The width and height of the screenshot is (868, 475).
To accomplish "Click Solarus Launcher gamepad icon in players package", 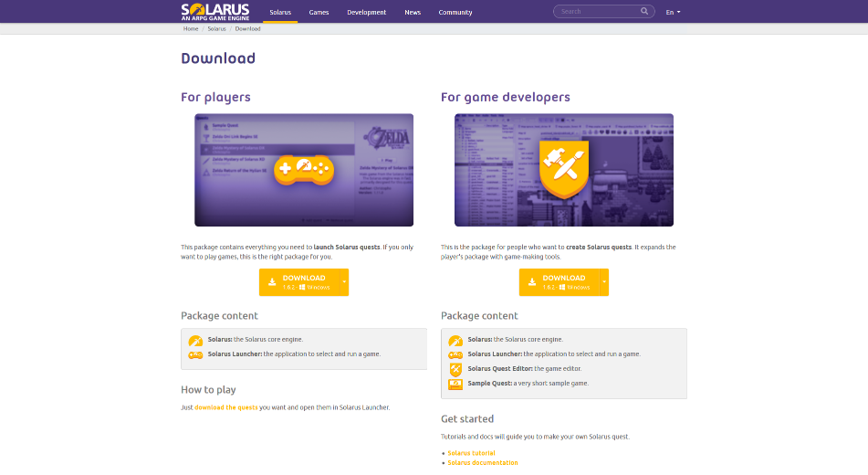I will (x=195, y=354).
